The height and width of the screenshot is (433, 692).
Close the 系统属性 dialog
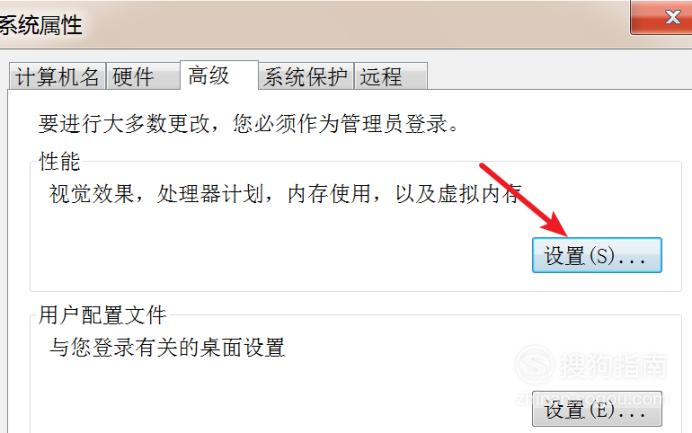tap(661, 17)
